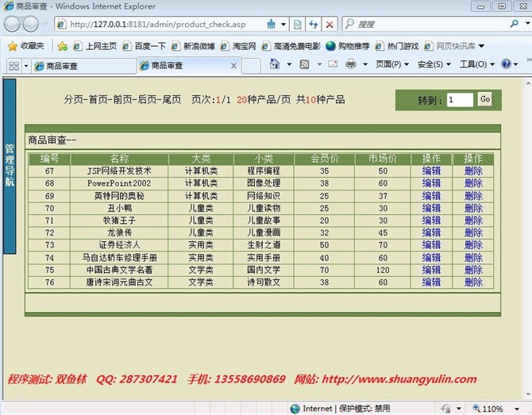This screenshot has height=415, width=532.
Task: Click the 会员价 column header
Action: pos(324,159)
